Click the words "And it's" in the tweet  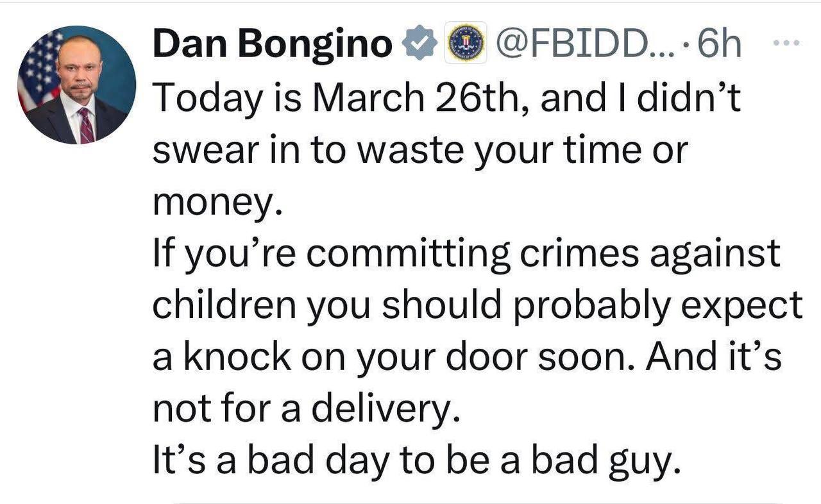tap(714, 357)
